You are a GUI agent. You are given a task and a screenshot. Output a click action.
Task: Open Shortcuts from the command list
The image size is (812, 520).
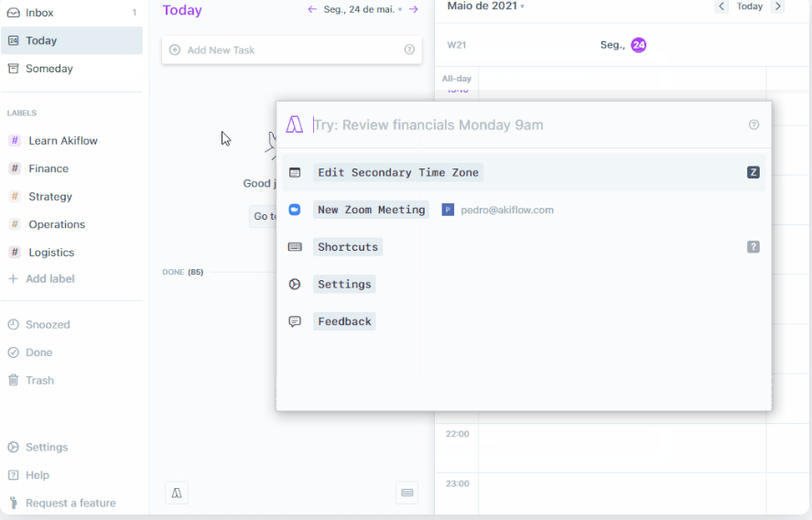pyautogui.click(x=347, y=247)
